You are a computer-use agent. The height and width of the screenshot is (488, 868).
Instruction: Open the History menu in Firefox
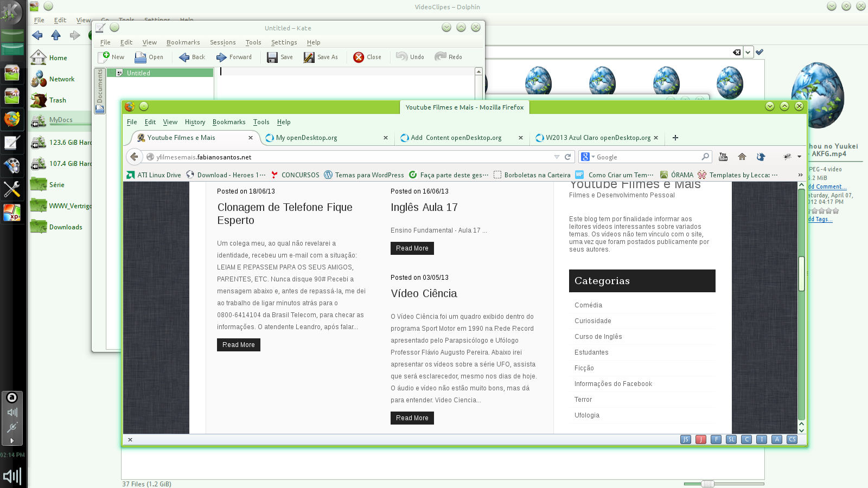(x=195, y=122)
